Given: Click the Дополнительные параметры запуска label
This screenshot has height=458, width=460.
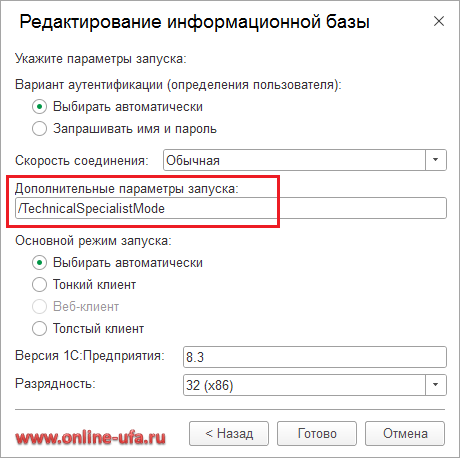Looking at the screenshot, I should (127, 189).
